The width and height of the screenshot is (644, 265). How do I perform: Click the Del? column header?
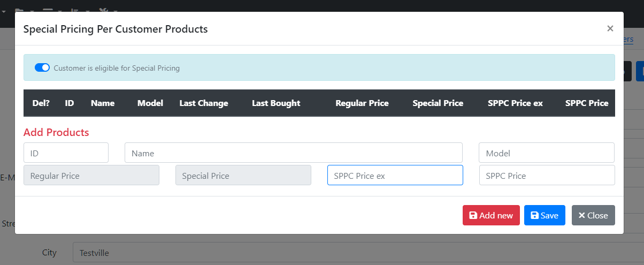pyautogui.click(x=41, y=103)
